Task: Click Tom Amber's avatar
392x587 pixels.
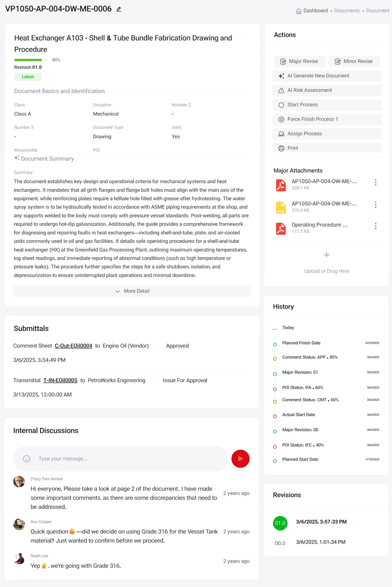Action: click(19, 481)
